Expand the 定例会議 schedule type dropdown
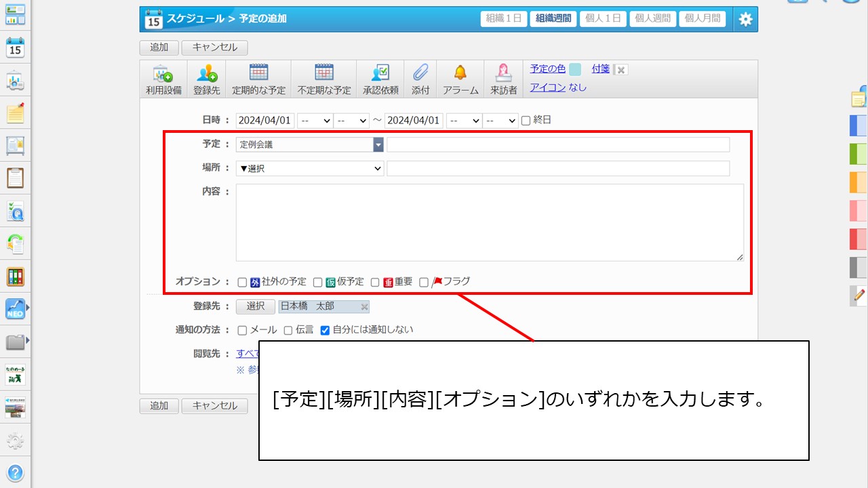 click(378, 144)
